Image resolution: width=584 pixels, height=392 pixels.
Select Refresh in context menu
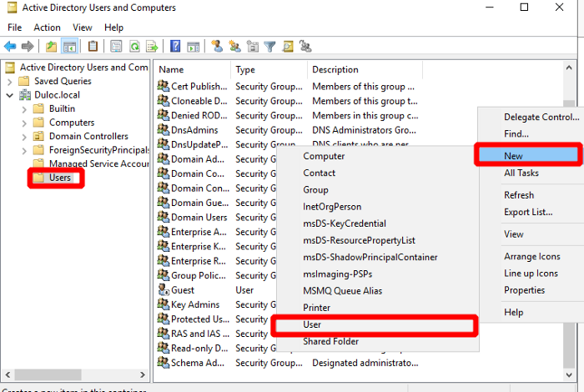pyautogui.click(x=519, y=195)
